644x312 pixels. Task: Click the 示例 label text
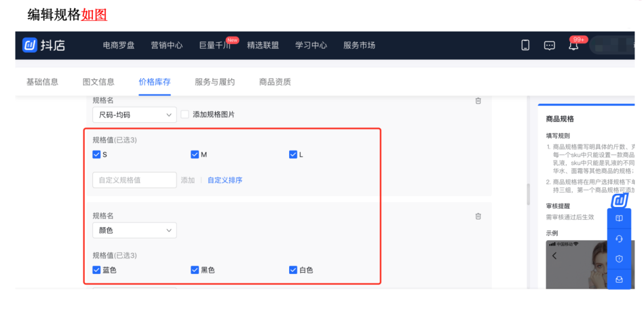tap(552, 233)
